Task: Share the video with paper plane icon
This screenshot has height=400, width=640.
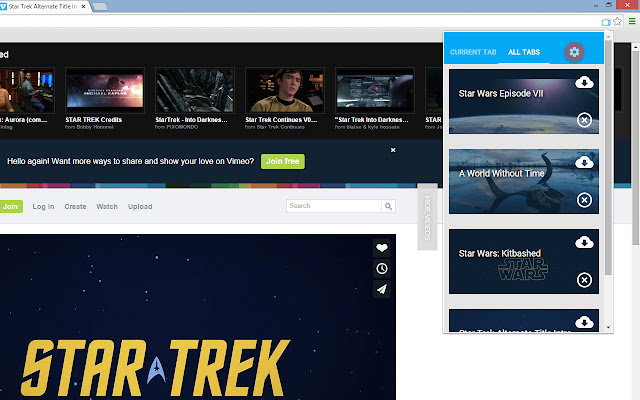Action: (x=382, y=289)
